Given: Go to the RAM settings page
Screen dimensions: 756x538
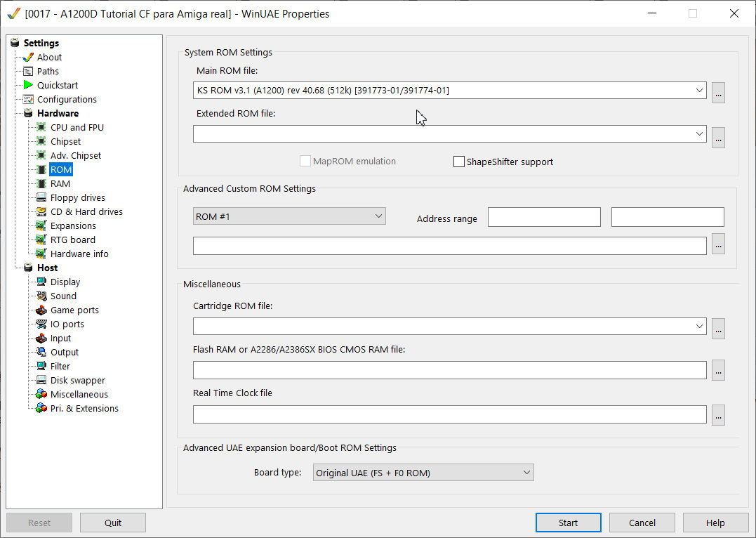Looking at the screenshot, I should pos(60,183).
